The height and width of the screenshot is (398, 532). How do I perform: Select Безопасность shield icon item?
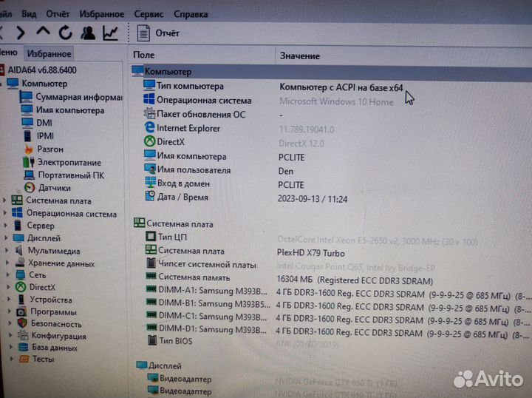(56, 324)
